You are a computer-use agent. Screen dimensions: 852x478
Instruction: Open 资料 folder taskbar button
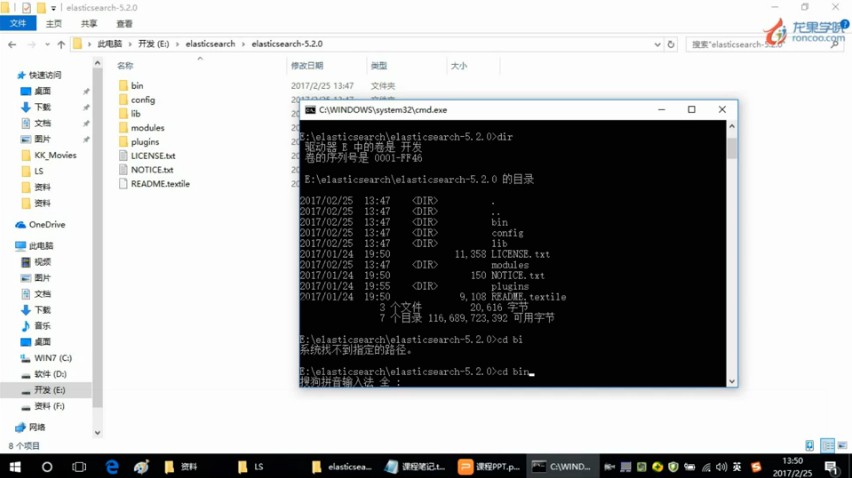click(x=181, y=467)
